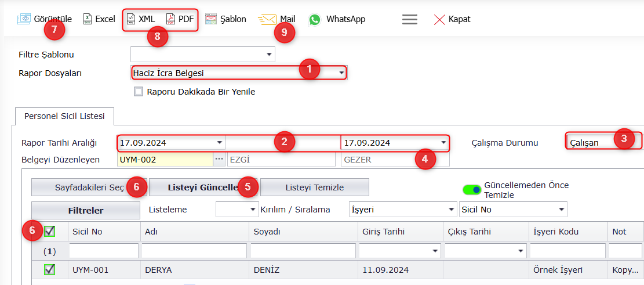Click the Listeyi Güncelle button
The width and height of the screenshot is (644, 285).
[203, 187]
